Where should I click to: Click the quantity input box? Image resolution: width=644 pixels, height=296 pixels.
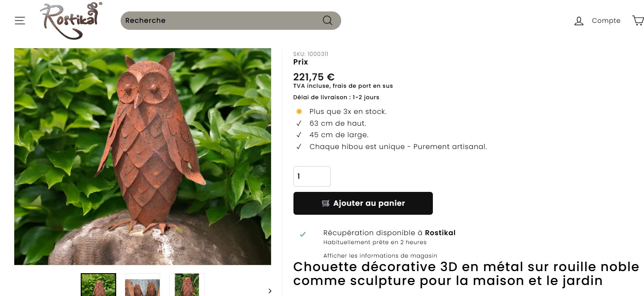coord(312,176)
